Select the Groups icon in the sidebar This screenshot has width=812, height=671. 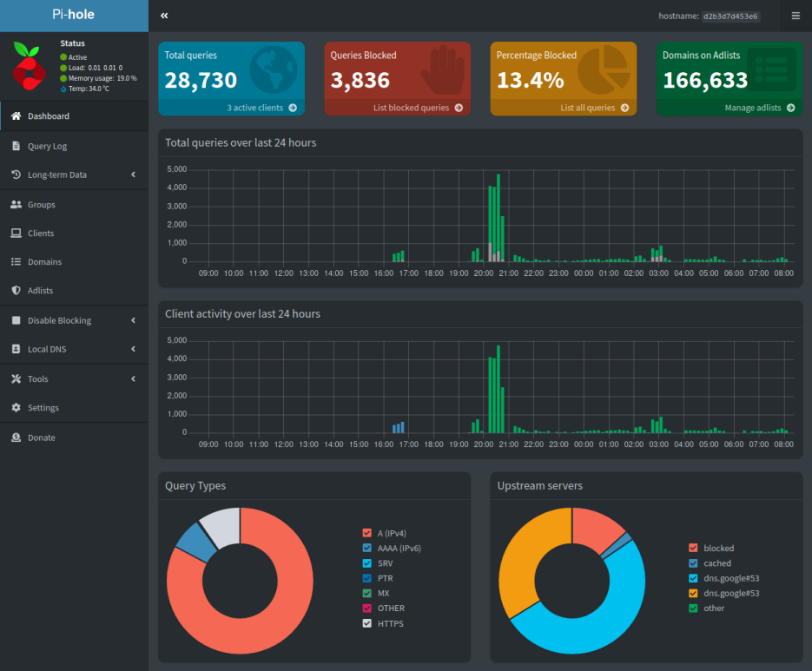17,204
